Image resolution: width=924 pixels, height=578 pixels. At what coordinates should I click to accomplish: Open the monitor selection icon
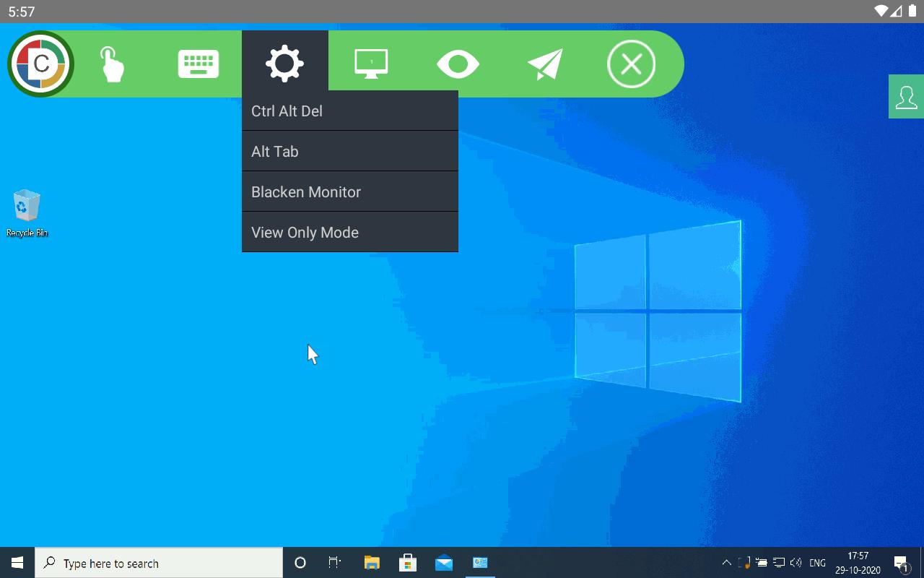[x=371, y=64]
